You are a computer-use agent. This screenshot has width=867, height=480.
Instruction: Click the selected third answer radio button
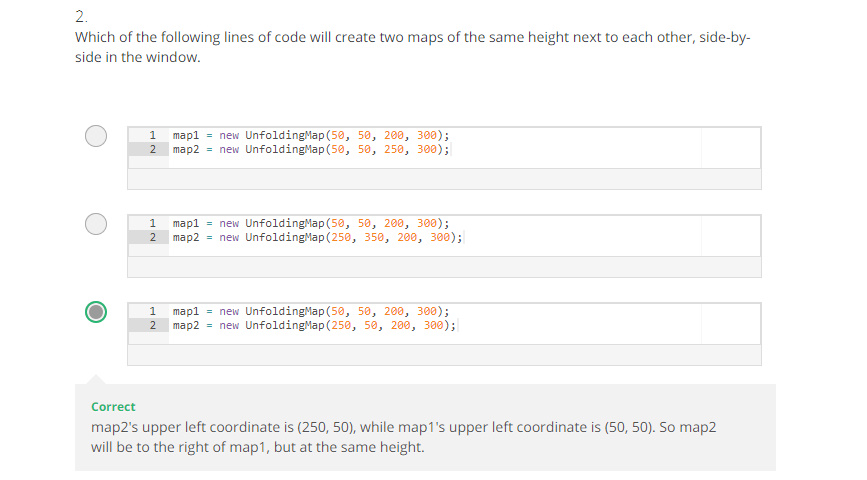[96, 312]
